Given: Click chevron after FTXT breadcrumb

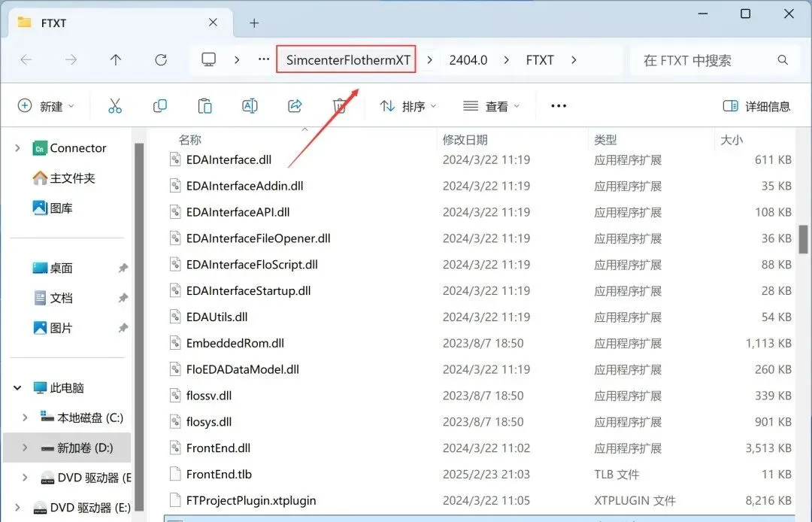Looking at the screenshot, I should (x=574, y=60).
